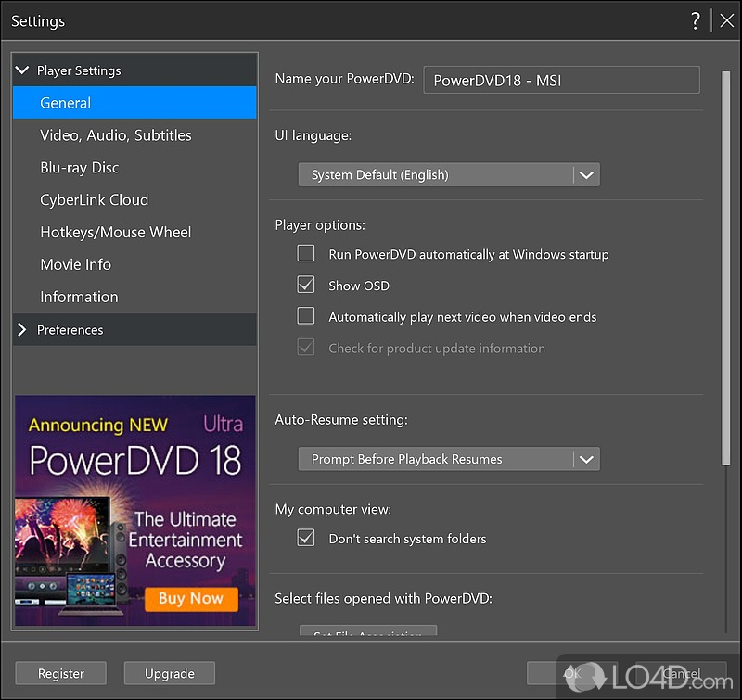
Task: Toggle Don't search system folders checkbox
Action: [306, 538]
